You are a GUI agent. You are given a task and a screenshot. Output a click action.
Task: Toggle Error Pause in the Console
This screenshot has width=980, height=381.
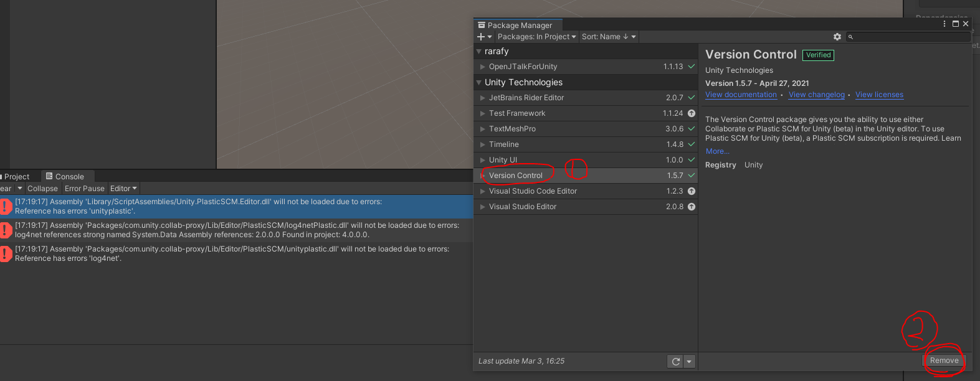point(85,189)
